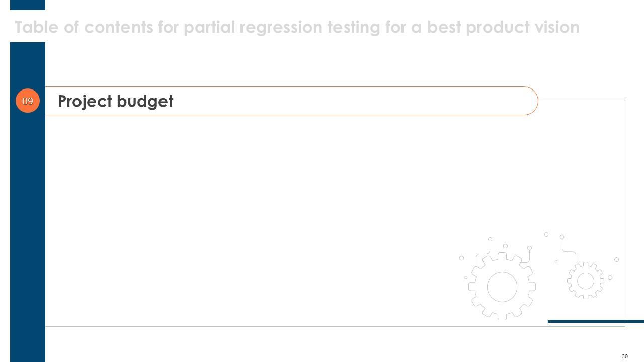
Task: Click the orange 09 number badge
Action: 28,101
